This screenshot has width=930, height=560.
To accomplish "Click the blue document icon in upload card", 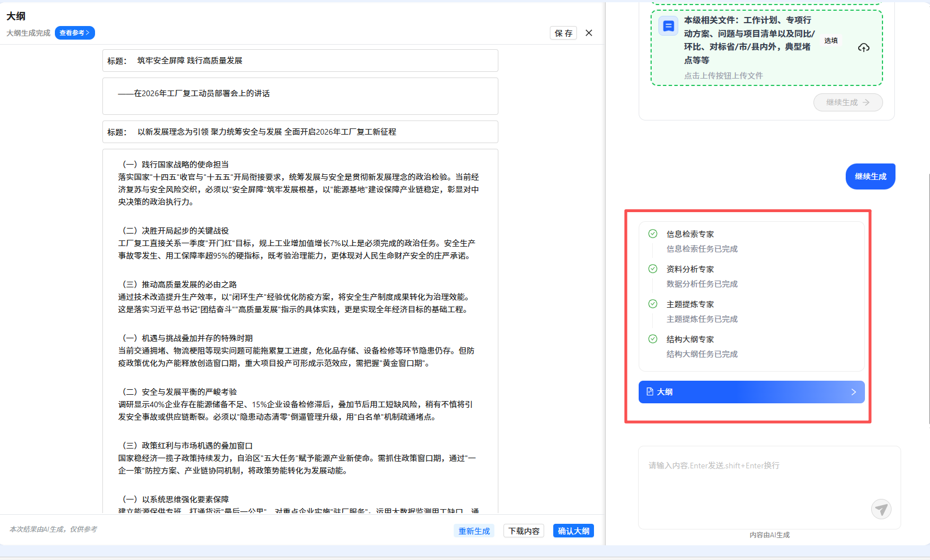I will 668,26.
